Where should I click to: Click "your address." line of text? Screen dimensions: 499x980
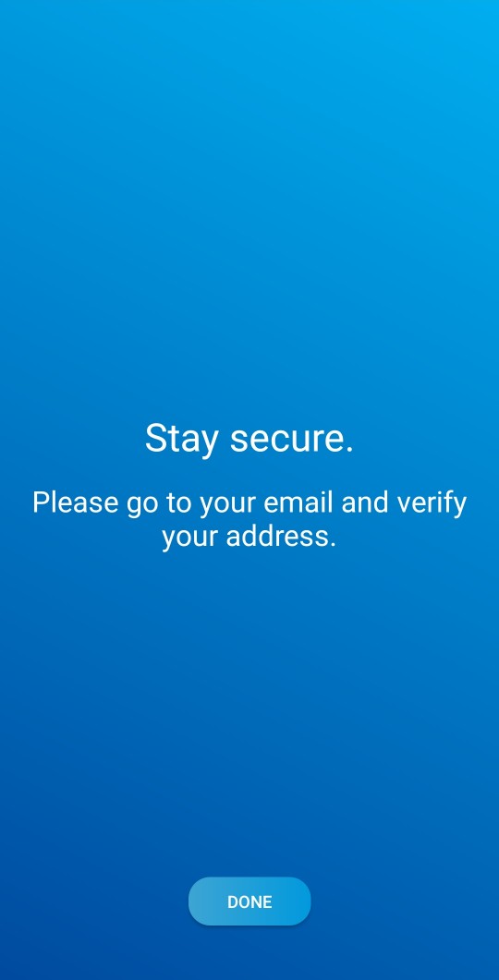coord(249,537)
